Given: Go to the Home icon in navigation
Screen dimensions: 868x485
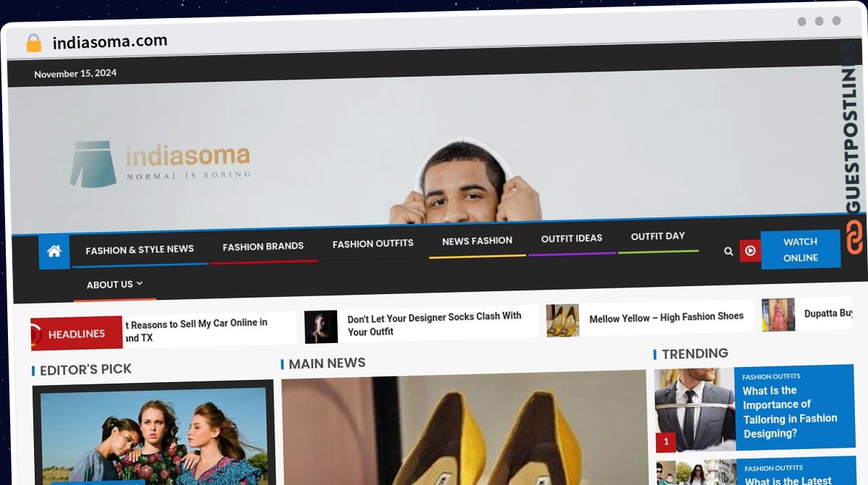Looking at the screenshot, I should 54,252.
